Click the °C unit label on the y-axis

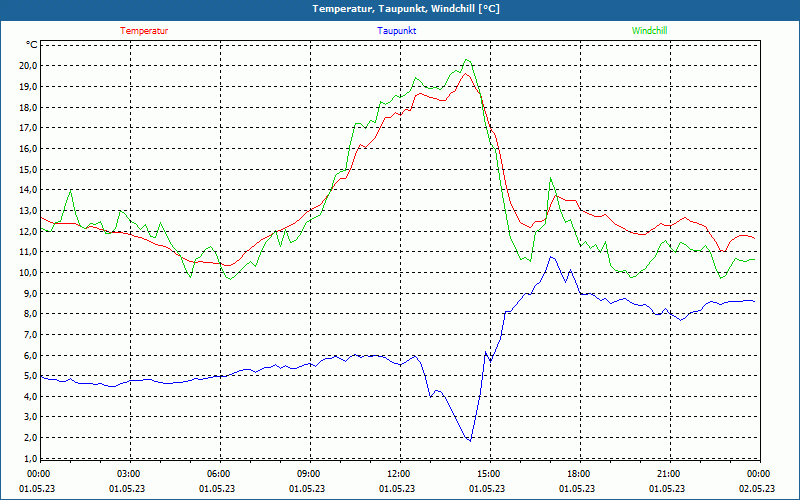click(32, 45)
